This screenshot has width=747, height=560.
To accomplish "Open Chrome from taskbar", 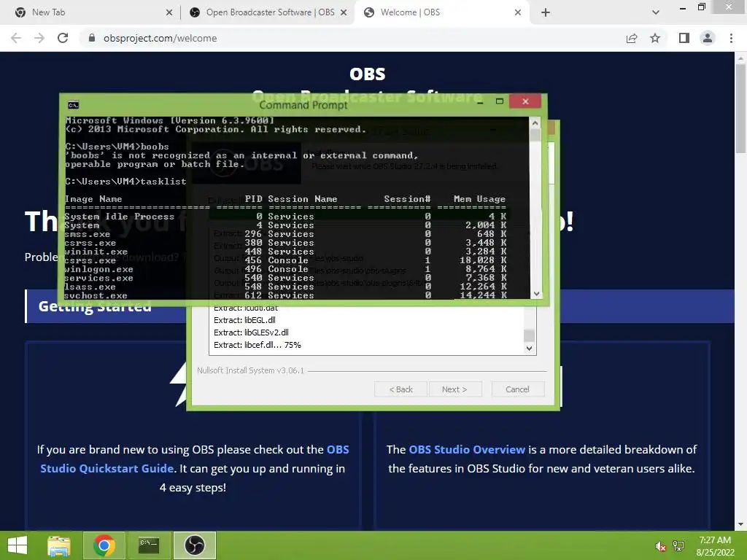I will point(104,545).
